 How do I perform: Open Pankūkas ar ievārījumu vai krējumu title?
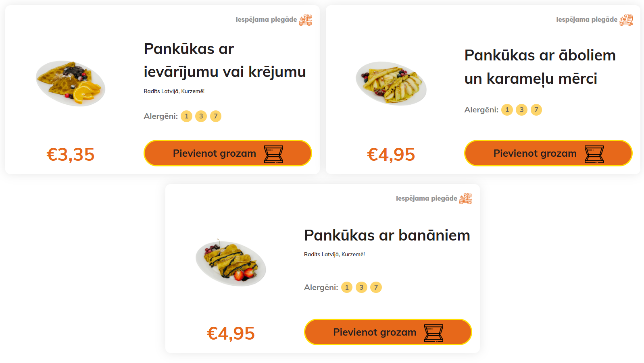225,60
